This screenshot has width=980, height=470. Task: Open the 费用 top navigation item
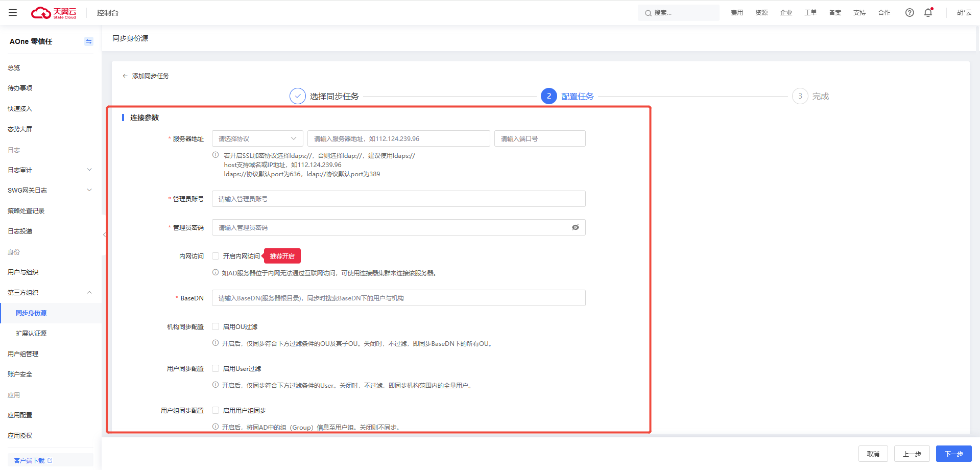coord(737,13)
